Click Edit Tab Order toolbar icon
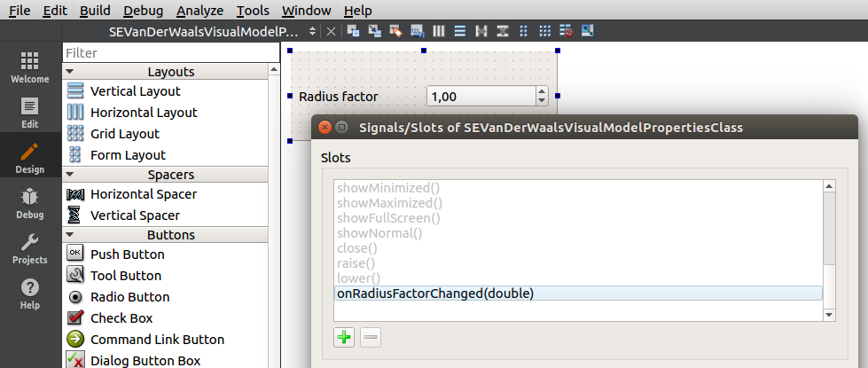Image resolution: width=868 pixels, height=368 pixels. (x=418, y=31)
